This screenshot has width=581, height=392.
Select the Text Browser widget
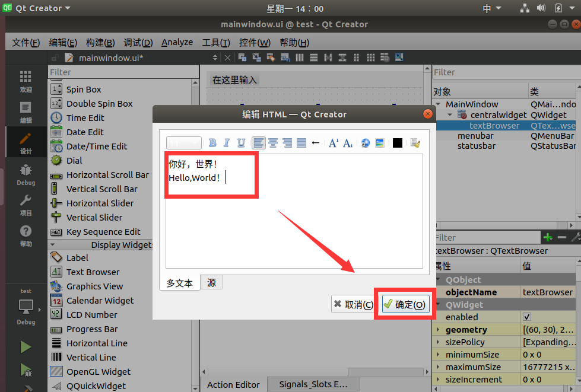[x=93, y=272]
